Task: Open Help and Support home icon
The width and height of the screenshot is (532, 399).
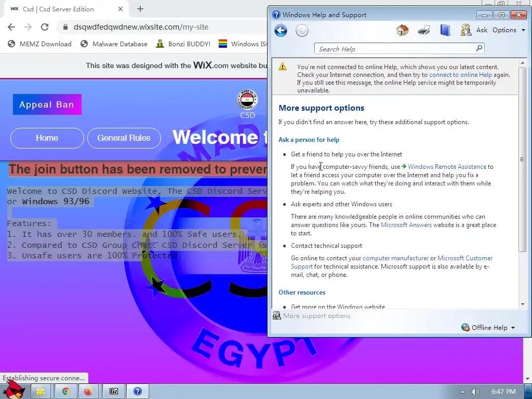Action: (403, 30)
